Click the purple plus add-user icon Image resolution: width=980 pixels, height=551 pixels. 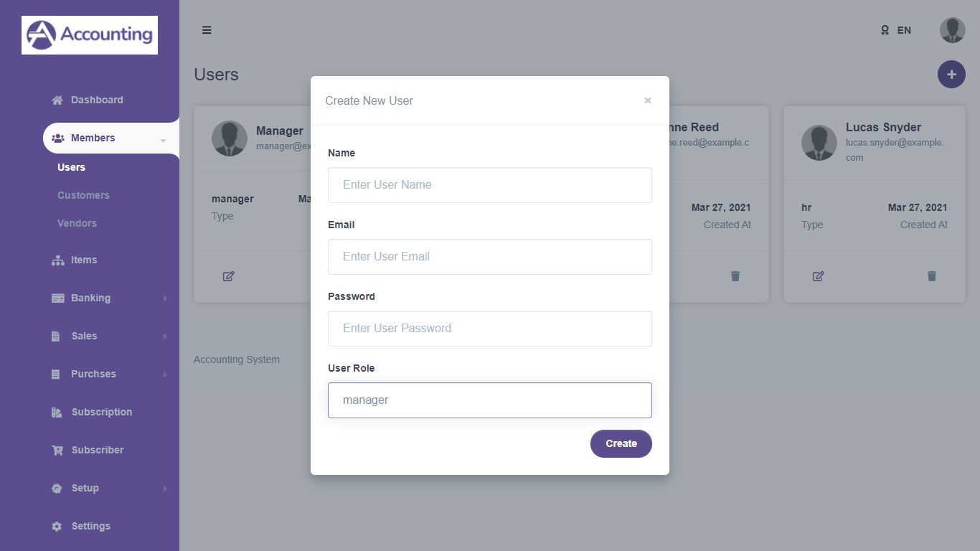951,74
